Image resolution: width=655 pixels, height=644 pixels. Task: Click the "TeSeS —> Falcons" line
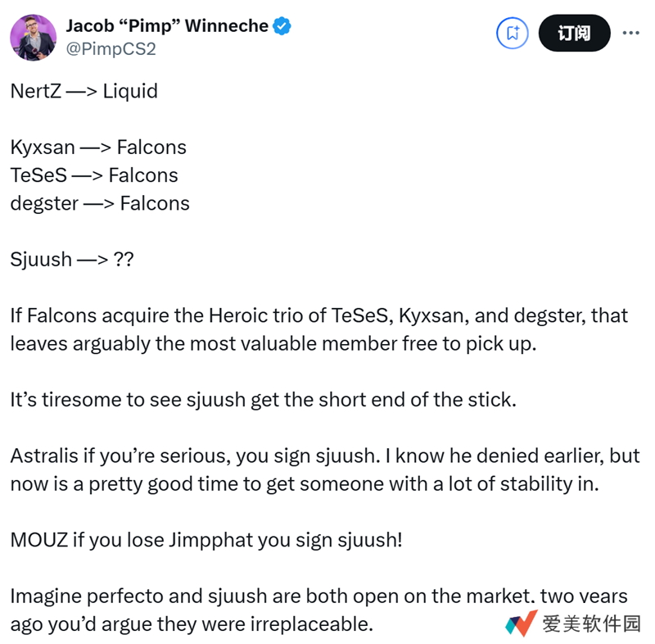point(94,175)
